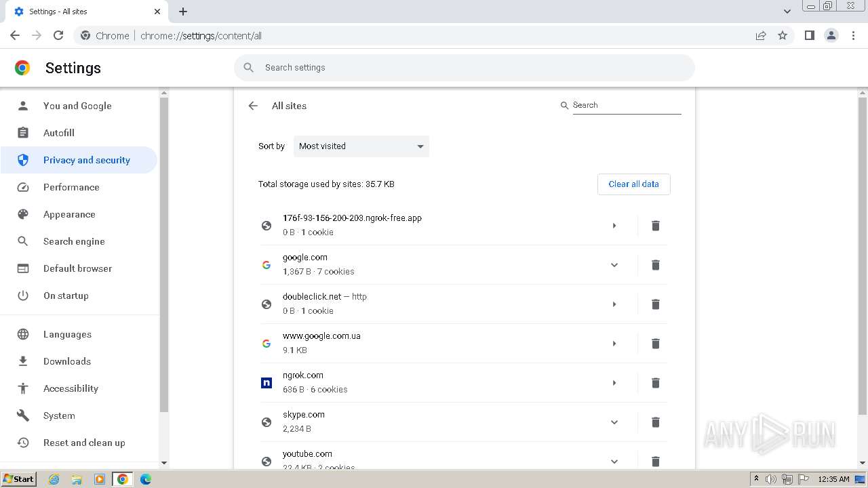Open Reset and clean up settings
Viewport: 868px width, 488px height.
click(79, 443)
